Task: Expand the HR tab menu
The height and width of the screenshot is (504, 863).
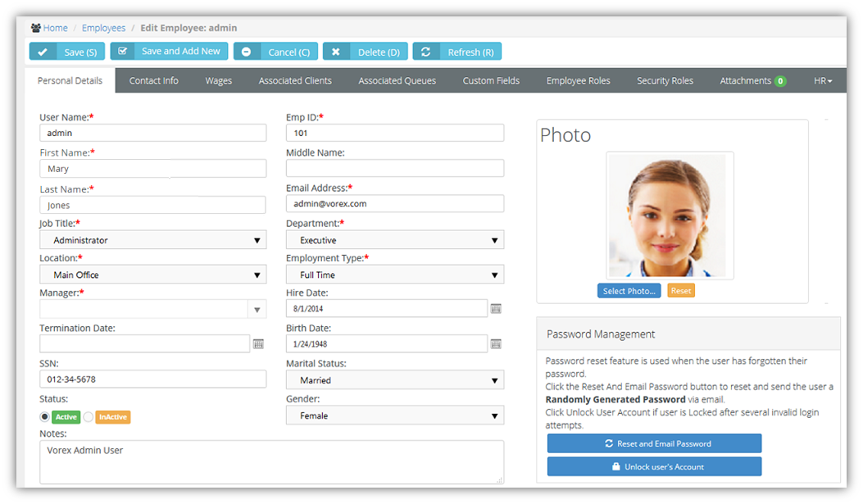Action: click(823, 81)
